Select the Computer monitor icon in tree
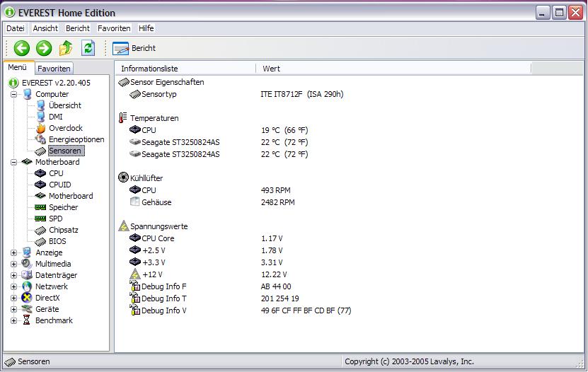The height and width of the screenshot is (372, 588). [27, 94]
